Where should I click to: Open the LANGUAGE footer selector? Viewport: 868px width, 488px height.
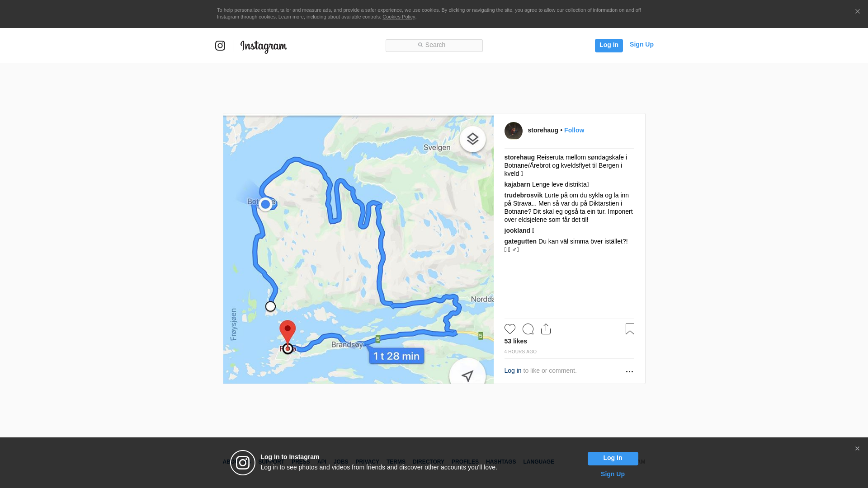coord(538,462)
